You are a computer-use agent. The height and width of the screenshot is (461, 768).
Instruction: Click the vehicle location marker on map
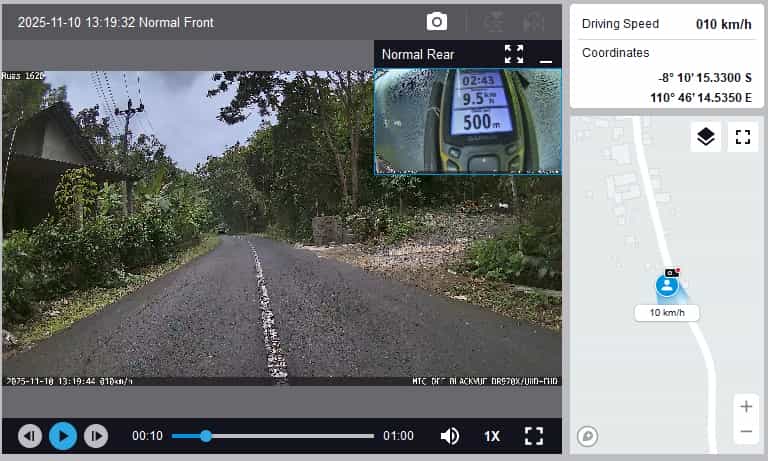pos(667,286)
